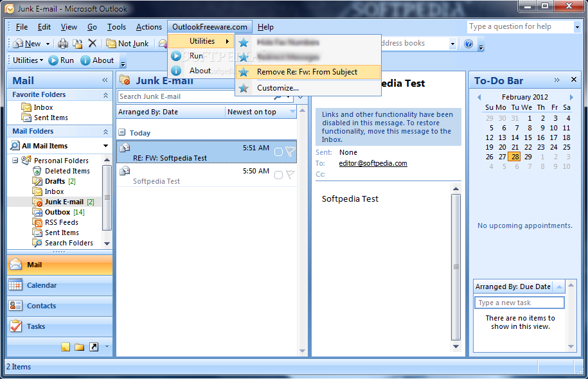Select Remove Re: Fw: From Subject
This screenshot has height=379, width=588.
308,72
